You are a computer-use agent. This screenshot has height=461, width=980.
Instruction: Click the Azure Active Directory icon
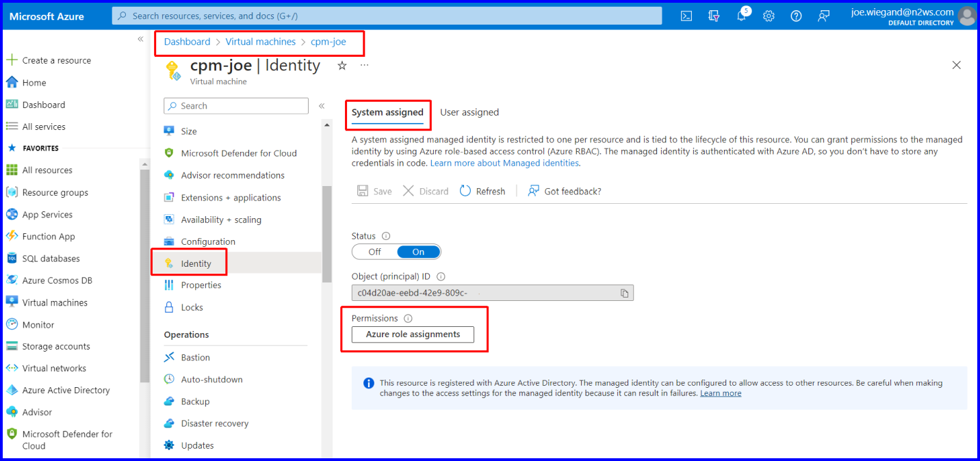click(x=12, y=390)
